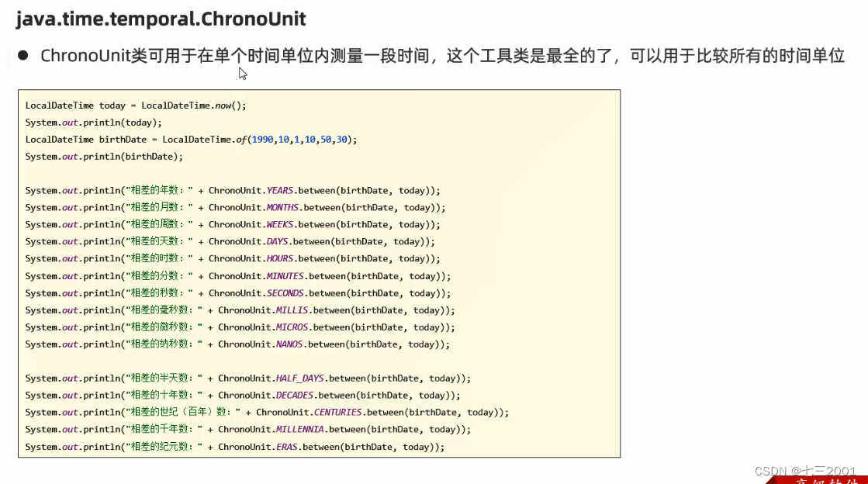Click the code line using ChronoUnit.CENTURIES

tap(267, 413)
